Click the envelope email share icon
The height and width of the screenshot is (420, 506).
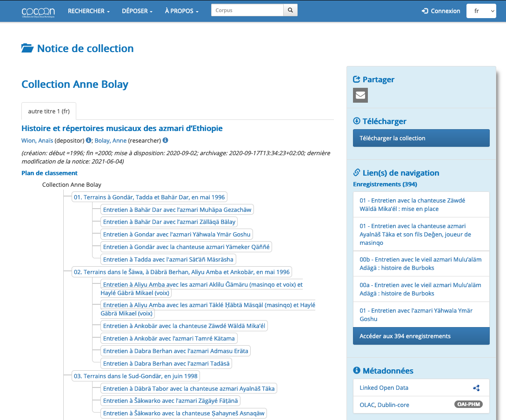(360, 95)
